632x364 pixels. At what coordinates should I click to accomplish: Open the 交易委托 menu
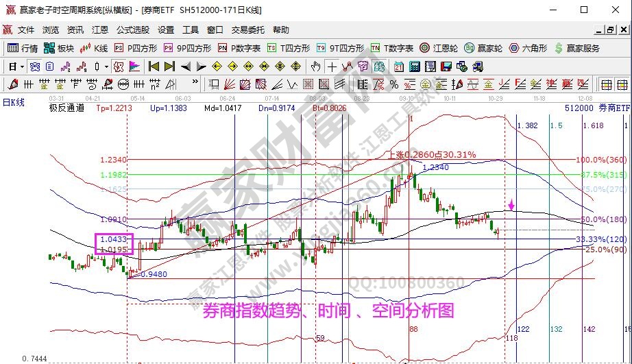tap(247, 30)
